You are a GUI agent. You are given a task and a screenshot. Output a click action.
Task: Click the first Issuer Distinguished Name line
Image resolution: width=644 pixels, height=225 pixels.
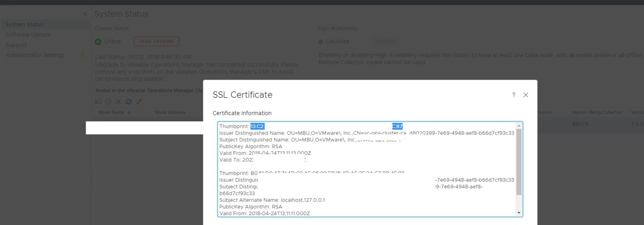[367, 133]
